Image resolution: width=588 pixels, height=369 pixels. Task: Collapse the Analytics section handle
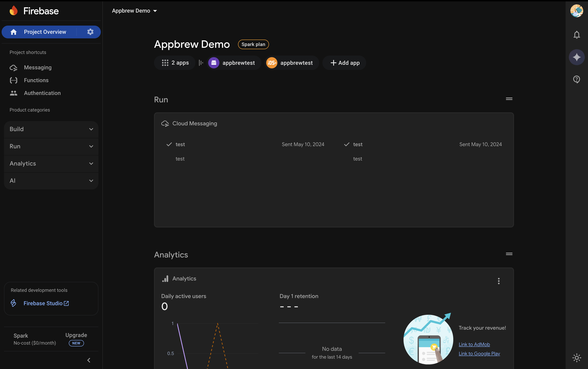[509, 254]
